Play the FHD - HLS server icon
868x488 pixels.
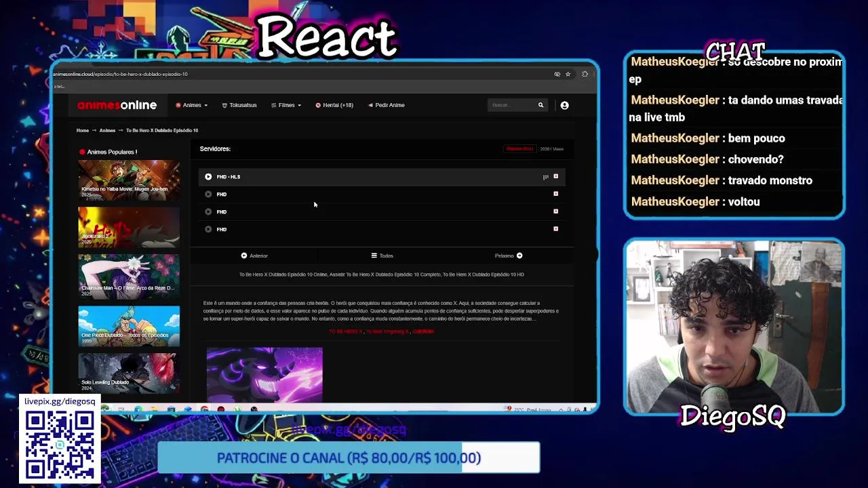[208, 177]
